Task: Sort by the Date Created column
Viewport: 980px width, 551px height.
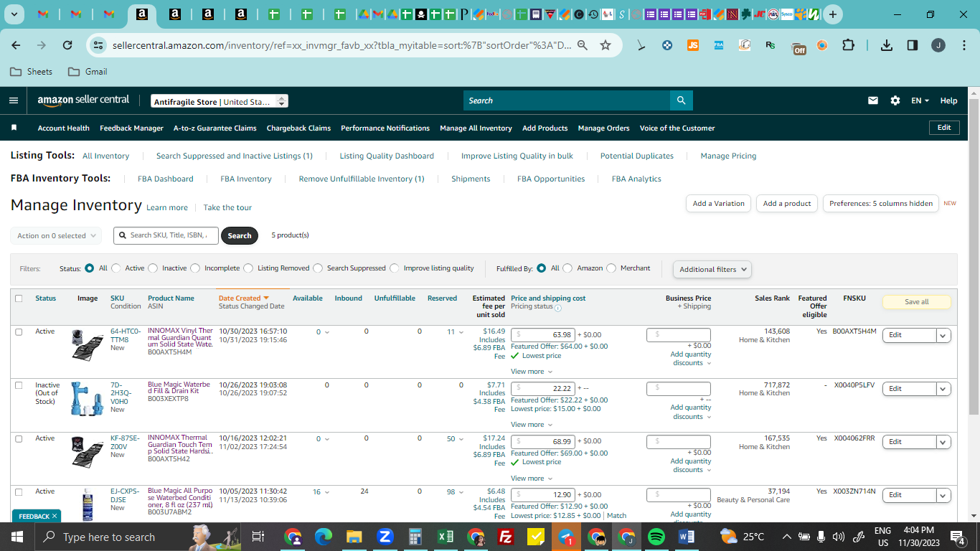Action: point(243,298)
